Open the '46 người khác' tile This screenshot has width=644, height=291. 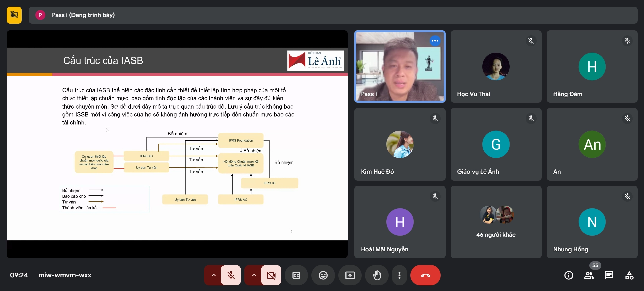click(x=496, y=222)
